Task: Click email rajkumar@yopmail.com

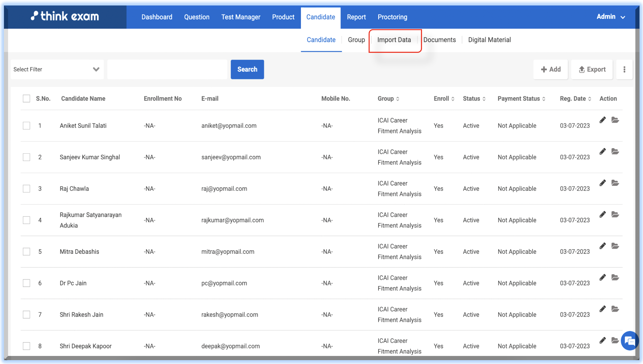Action: [232, 220]
